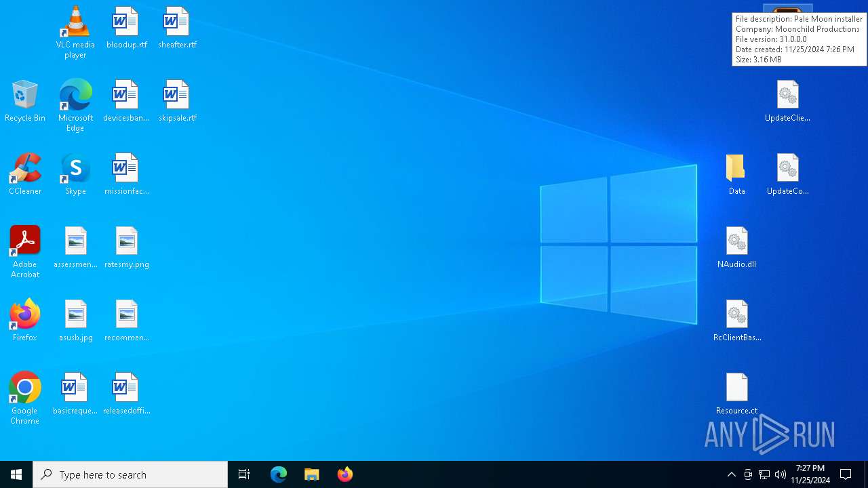This screenshot has height=488, width=868.
Task: Select the sheafter.rtf document icon
Action: 177,28
